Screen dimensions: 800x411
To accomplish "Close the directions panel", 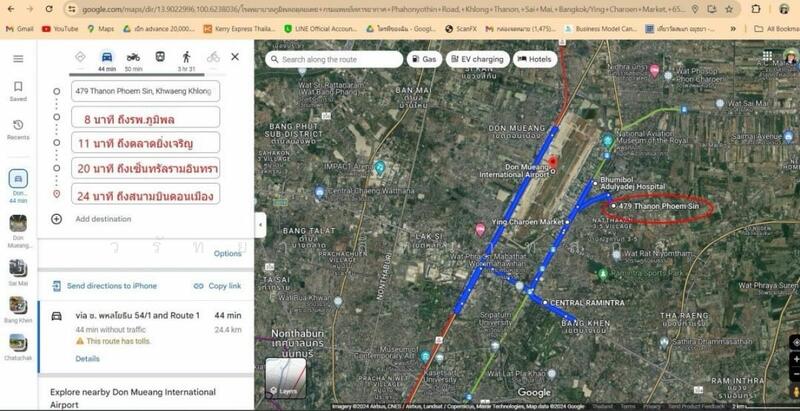I will pos(235,57).
